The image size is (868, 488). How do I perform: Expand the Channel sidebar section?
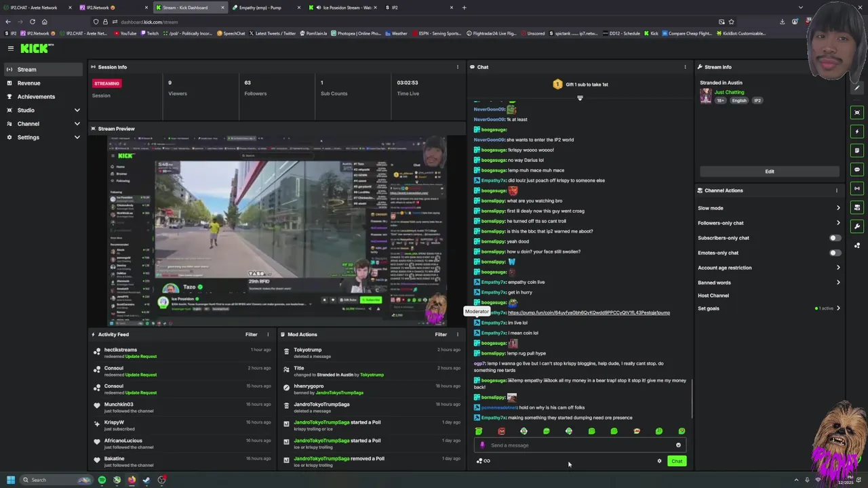point(77,123)
